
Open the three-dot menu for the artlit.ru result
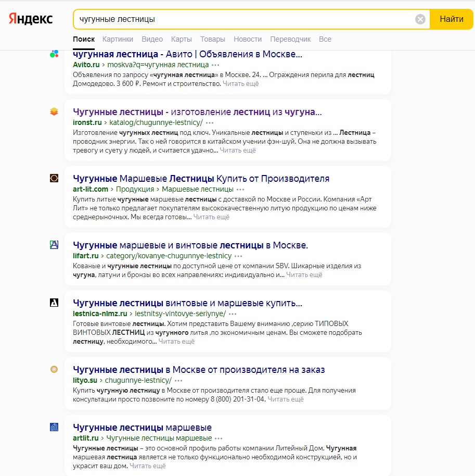tap(219, 439)
